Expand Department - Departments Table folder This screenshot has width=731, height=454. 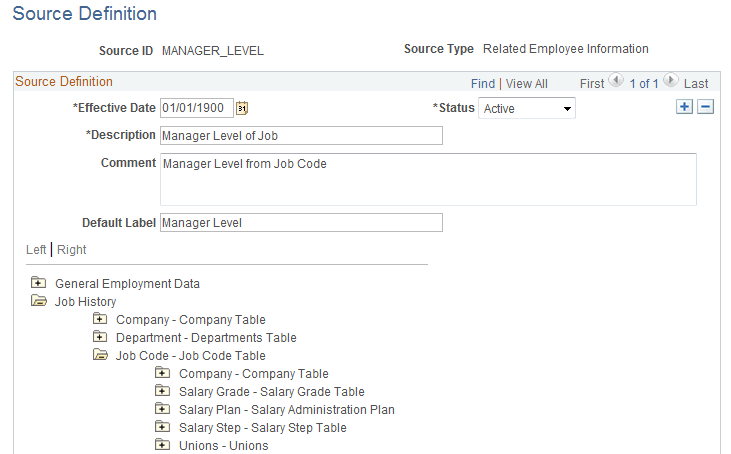(x=100, y=336)
